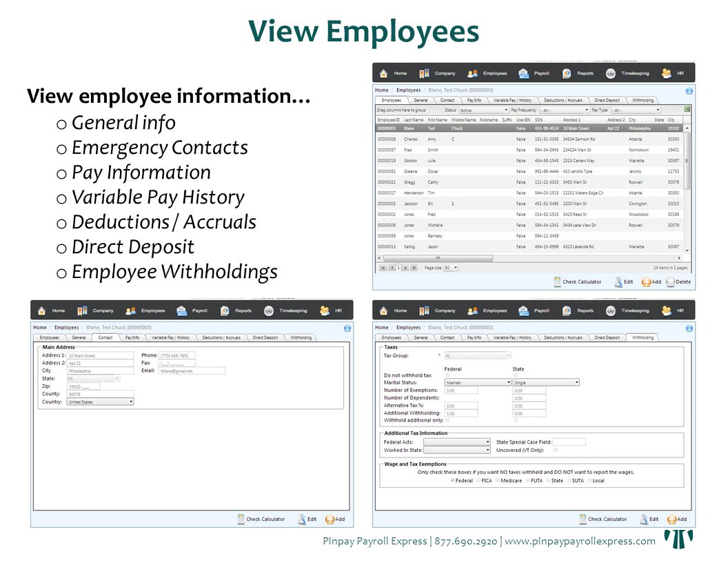Open HR icon in Contact tab window
The height and width of the screenshot is (563, 728).
(325, 310)
